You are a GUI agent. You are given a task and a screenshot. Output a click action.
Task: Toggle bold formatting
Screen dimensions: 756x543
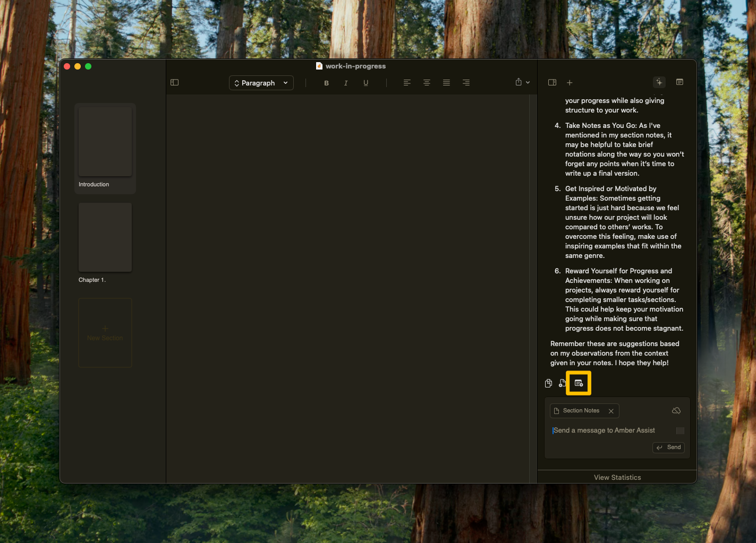click(x=326, y=83)
